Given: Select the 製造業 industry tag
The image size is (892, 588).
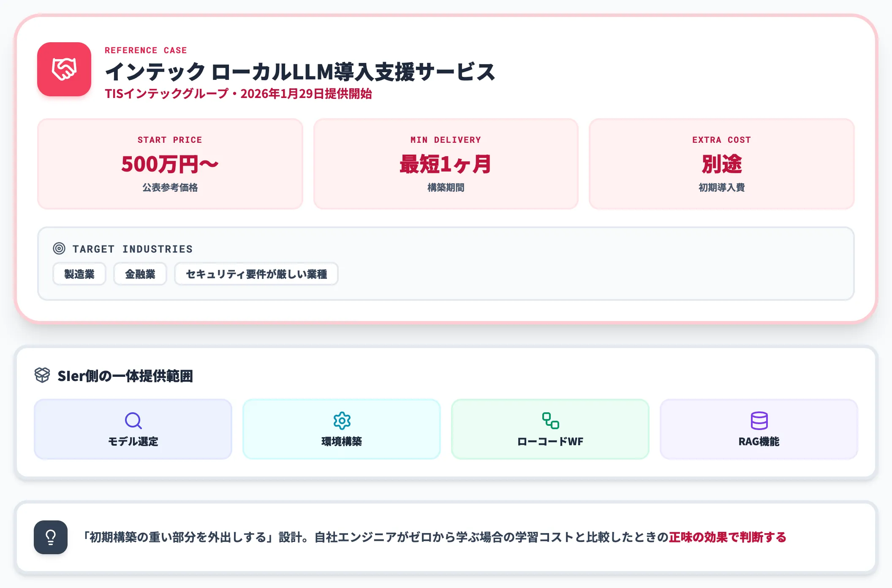Looking at the screenshot, I should (79, 274).
